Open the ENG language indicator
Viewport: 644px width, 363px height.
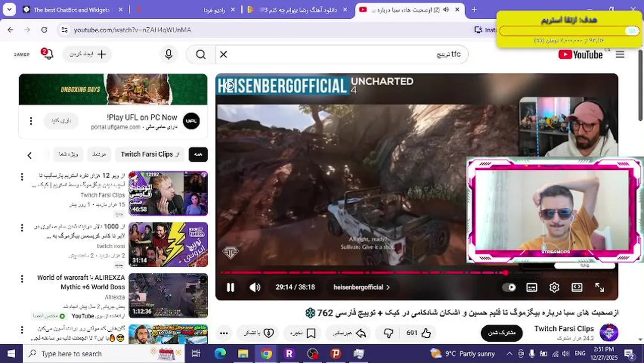[580, 353]
